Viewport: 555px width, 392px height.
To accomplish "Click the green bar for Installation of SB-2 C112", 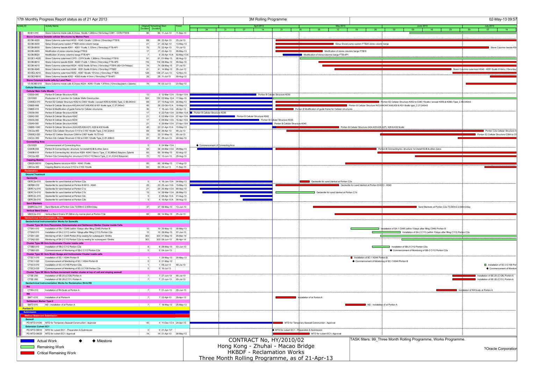I will click(x=381, y=247).
